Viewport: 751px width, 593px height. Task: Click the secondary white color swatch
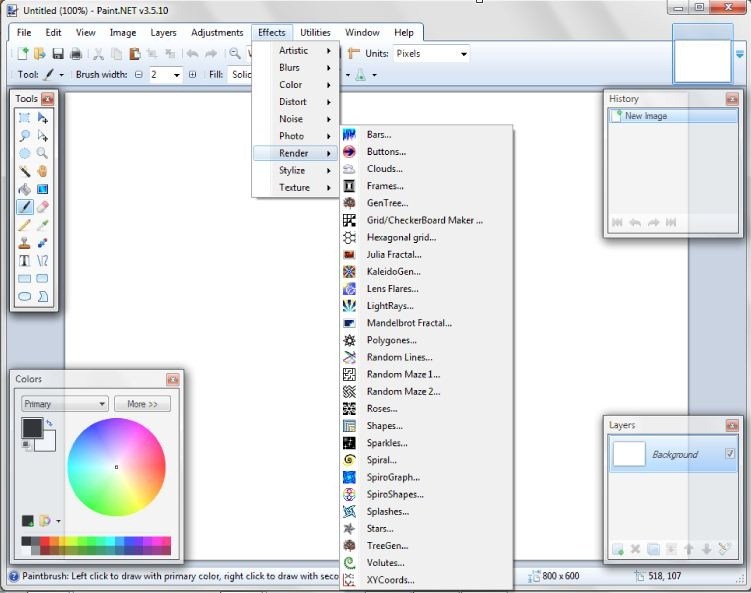tap(48, 443)
